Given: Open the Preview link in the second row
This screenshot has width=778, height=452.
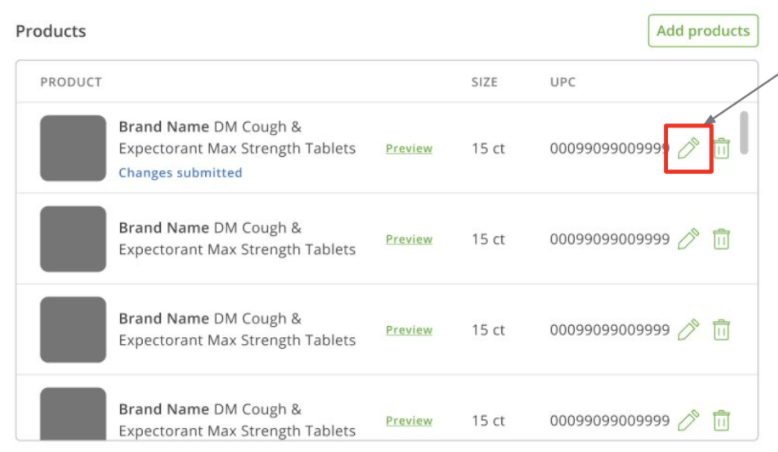Looking at the screenshot, I should tap(409, 240).
